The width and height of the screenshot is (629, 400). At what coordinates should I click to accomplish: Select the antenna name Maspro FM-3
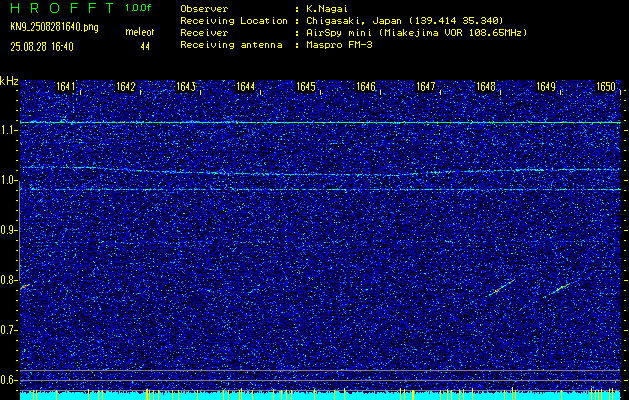coord(339,45)
